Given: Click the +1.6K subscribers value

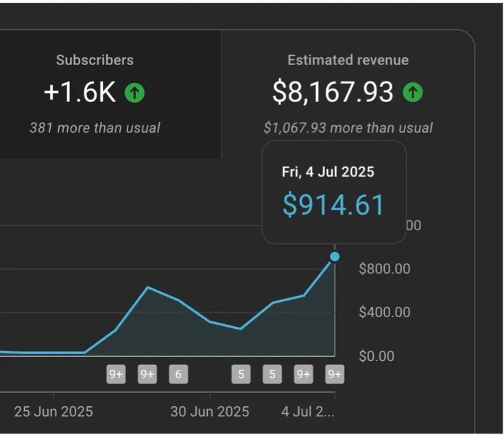Looking at the screenshot, I should (80, 92).
